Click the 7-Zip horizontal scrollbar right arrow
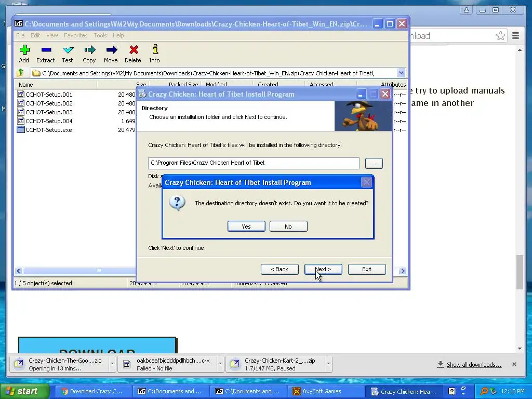The width and height of the screenshot is (532, 399). (x=403, y=271)
